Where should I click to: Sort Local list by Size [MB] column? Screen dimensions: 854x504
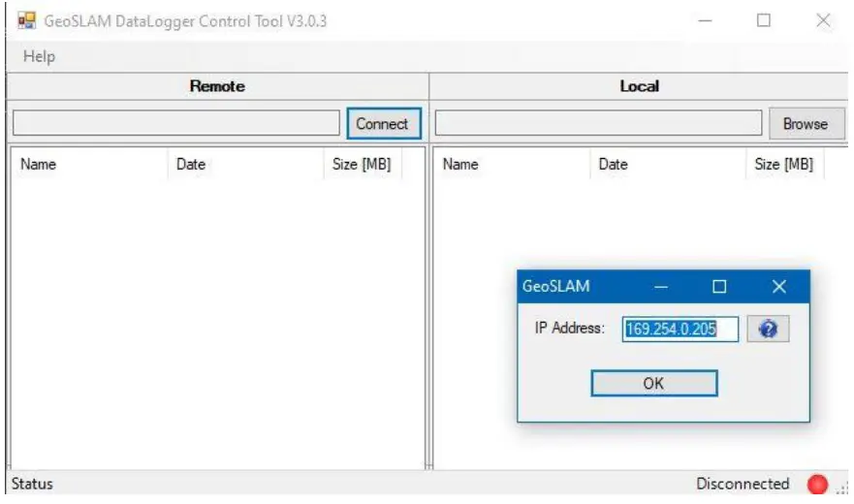pos(785,164)
